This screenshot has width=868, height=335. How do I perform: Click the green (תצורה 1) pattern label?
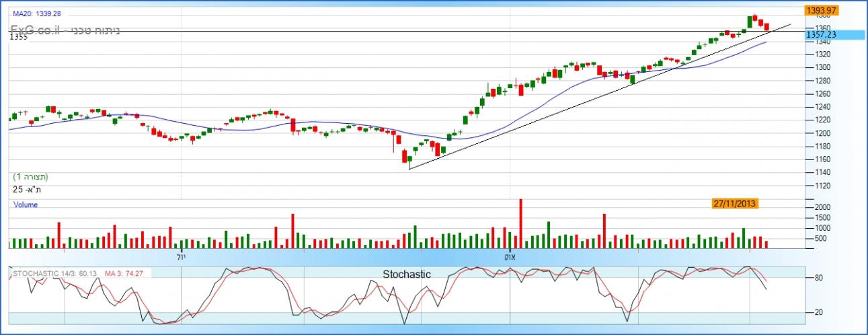(x=30, y=177)
